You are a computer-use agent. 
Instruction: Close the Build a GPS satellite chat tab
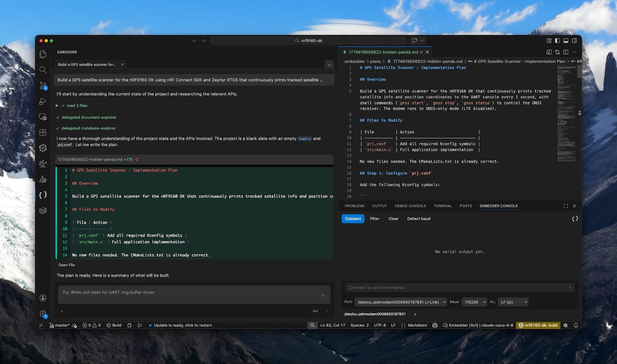(122, 65)
